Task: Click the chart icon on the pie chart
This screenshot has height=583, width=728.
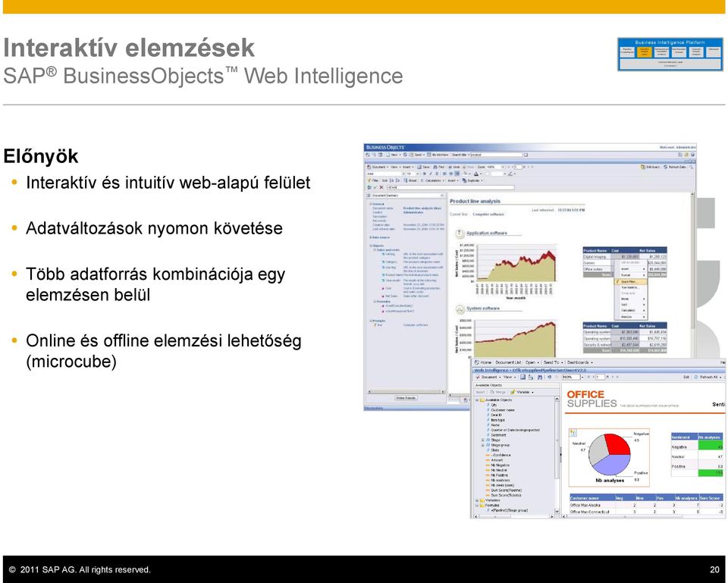Action: pos(573,433)
